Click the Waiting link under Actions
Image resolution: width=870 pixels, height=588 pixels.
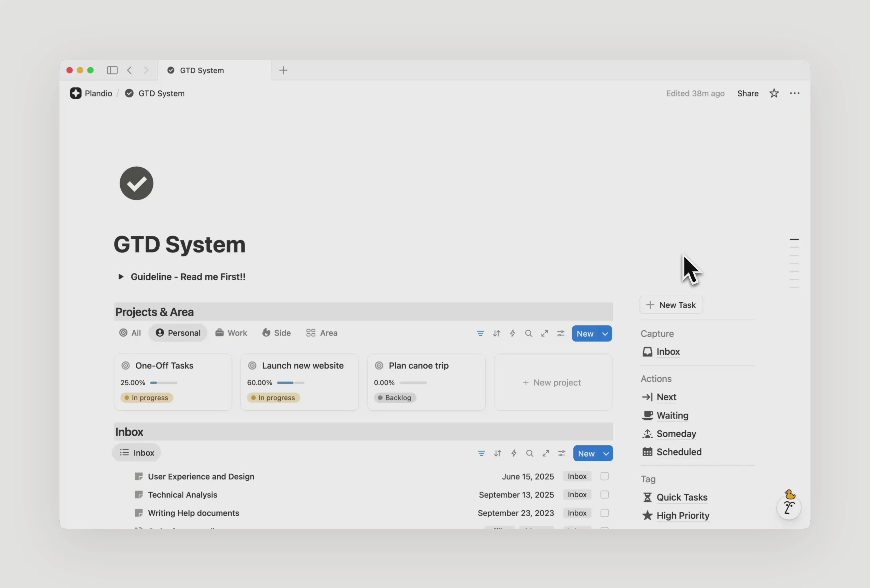[671, 415]
